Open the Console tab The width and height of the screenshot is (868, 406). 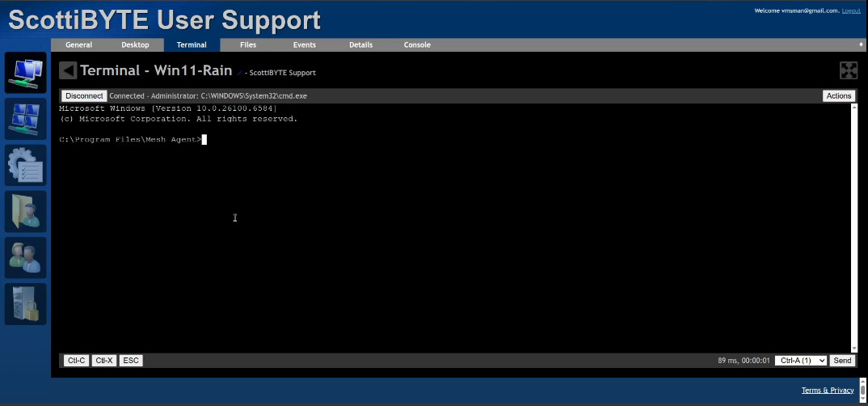417,45
